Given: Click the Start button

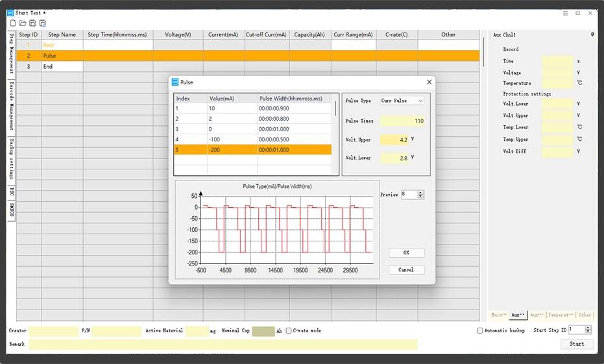Looking at the screenshot, I should click(577, 344).
